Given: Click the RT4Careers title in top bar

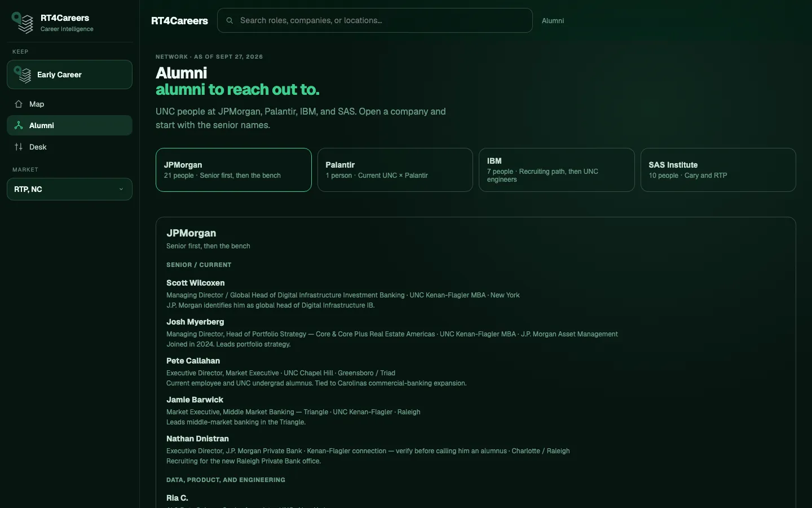Looking at the screenshot, I should point(179,21).
